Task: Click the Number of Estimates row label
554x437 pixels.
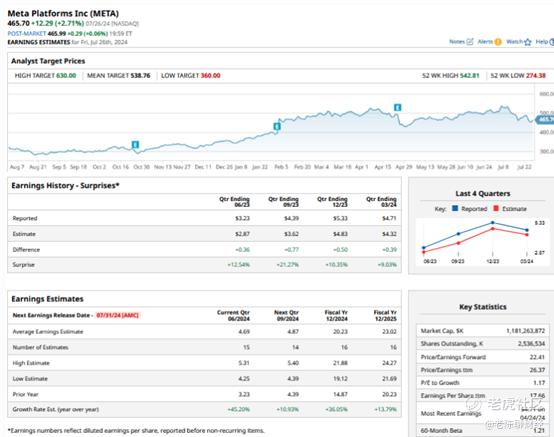Action: (40, 347)
